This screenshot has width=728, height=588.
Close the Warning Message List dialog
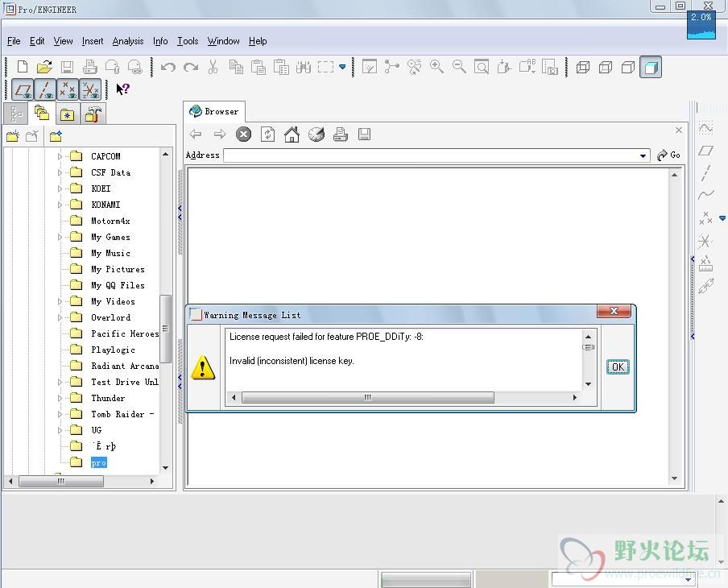614,311
